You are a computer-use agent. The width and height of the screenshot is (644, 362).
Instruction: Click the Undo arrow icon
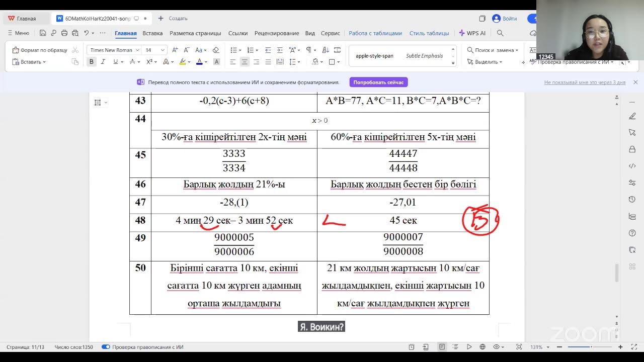(x=87, y=33)
